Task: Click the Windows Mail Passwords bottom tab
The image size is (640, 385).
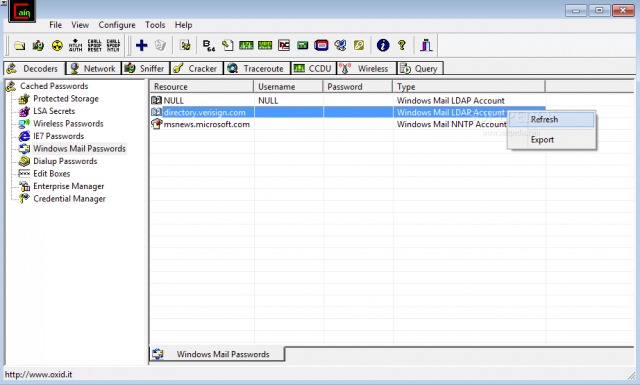Action: point(217,354)
